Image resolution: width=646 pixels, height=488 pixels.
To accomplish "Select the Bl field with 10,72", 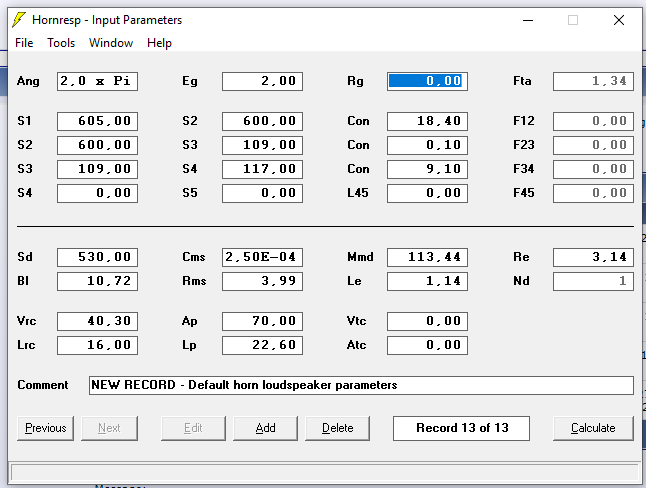I will 97,281.
